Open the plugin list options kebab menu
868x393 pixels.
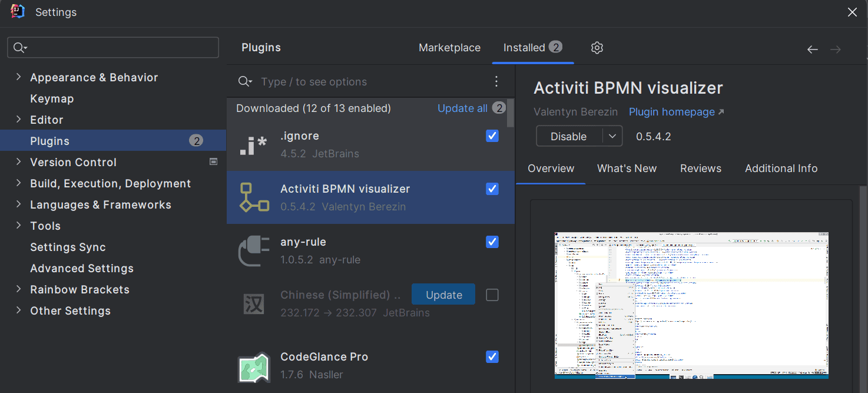[496, 81]
